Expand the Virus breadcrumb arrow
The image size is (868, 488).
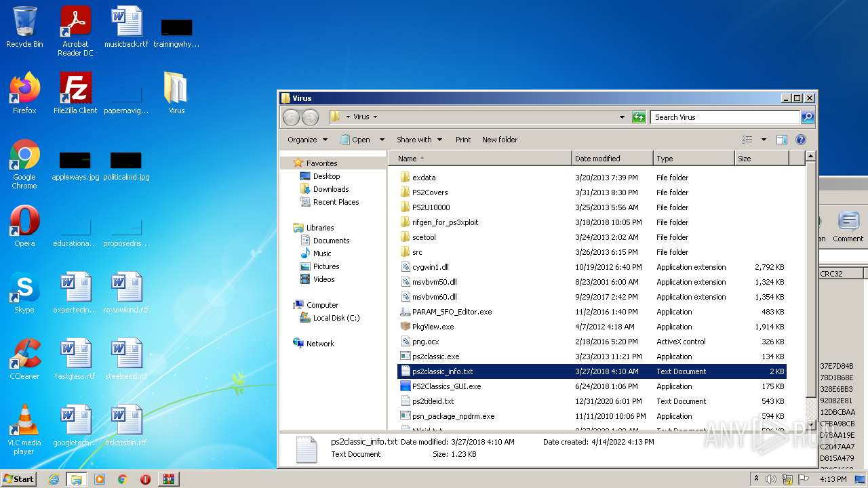375,117
